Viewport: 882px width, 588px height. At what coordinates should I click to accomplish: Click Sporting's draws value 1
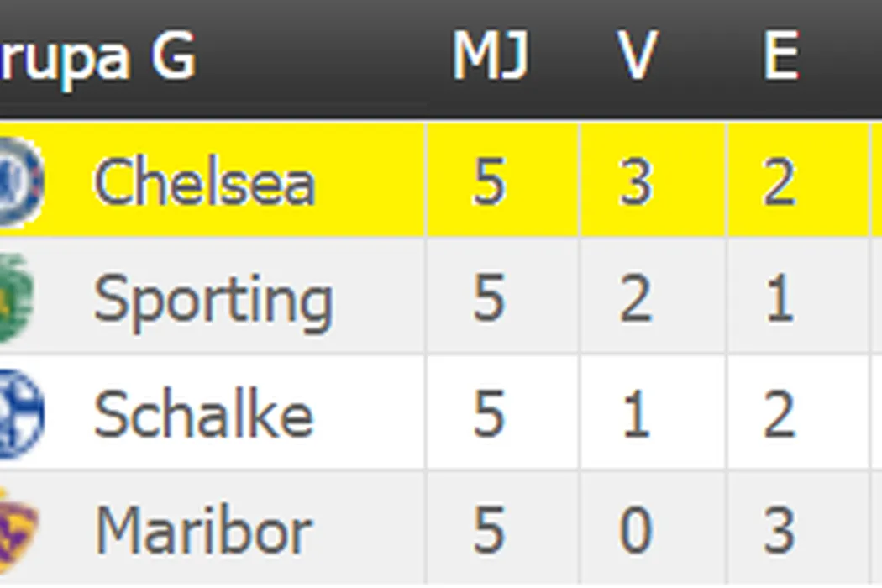[x=780, y=299]
